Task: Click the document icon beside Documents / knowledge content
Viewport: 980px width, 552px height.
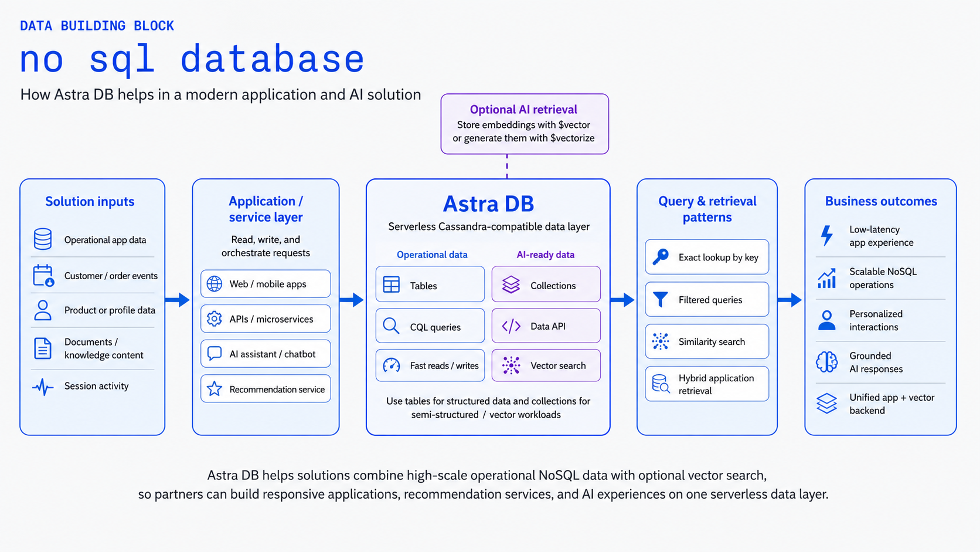Action: click(x=43, y=348)
